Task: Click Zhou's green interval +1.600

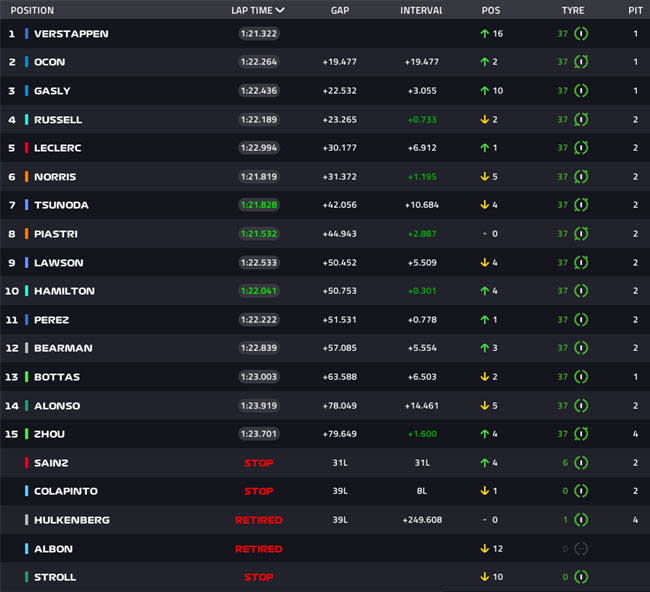Action: point(422,434)
